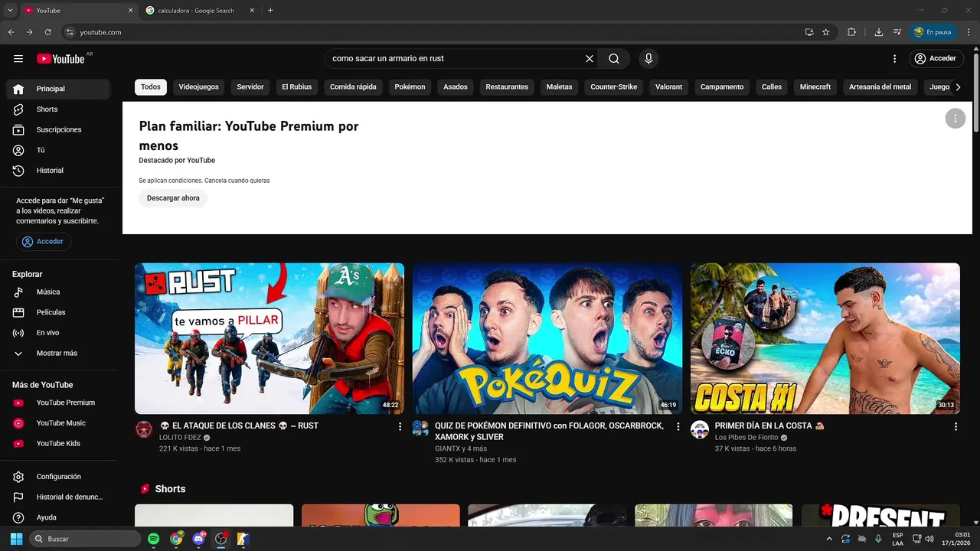
Task: Select the Counter-Strike filter chip
Action: pos(614,86)
